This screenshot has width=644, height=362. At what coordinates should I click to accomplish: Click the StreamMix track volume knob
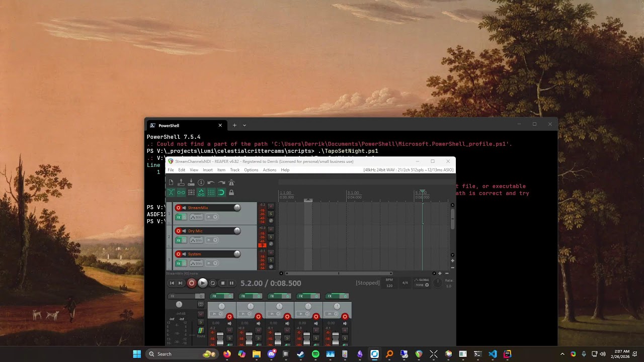237,208
